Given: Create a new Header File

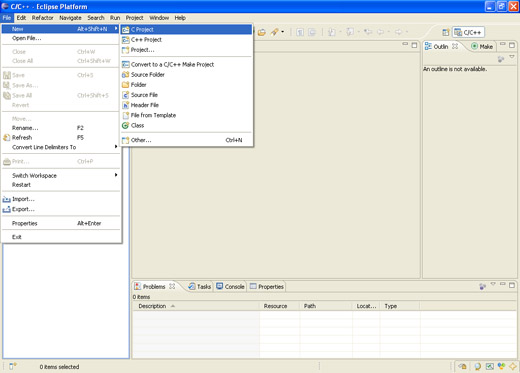Looking at the screenshot, I should (x=186, y=105).
